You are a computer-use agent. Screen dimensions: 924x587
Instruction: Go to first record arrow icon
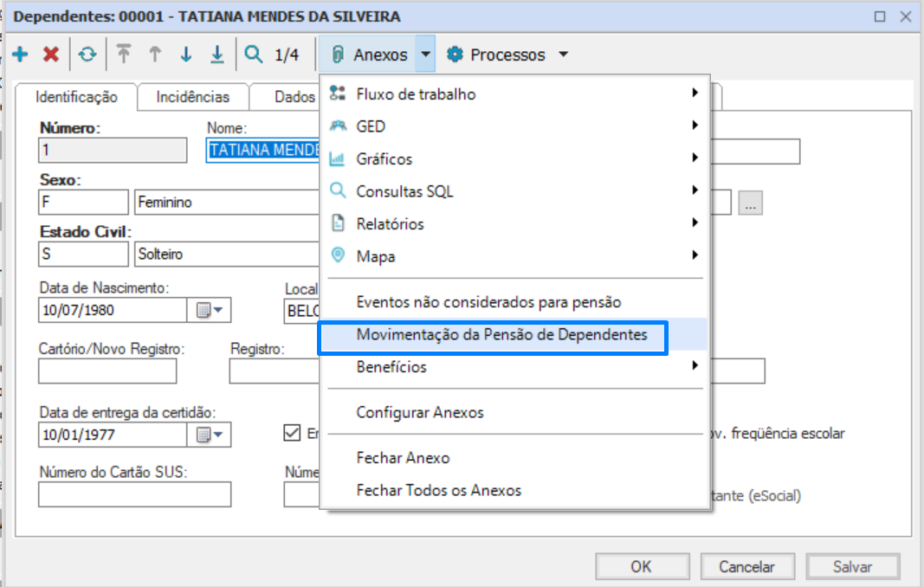pos(123,54)
